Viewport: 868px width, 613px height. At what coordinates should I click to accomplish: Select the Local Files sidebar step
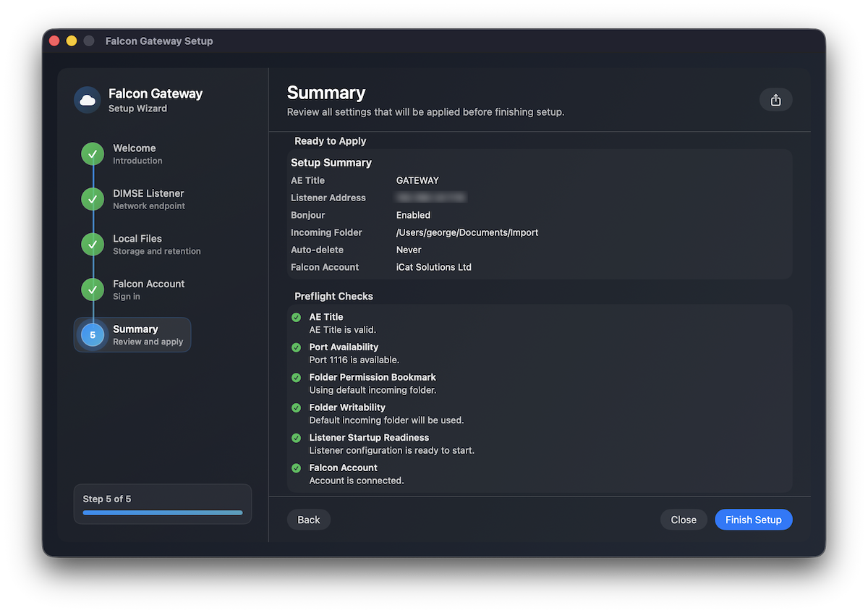coord(137,244)
